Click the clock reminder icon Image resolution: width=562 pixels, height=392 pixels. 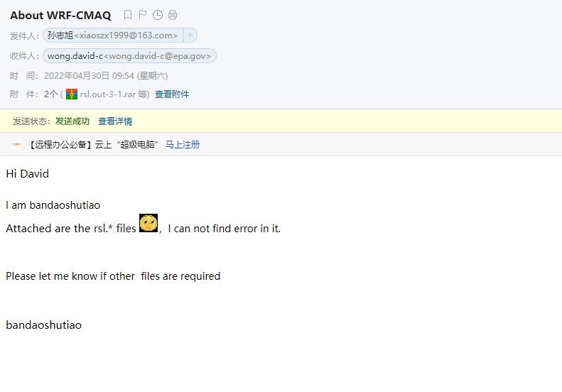(x=158, y=15)
